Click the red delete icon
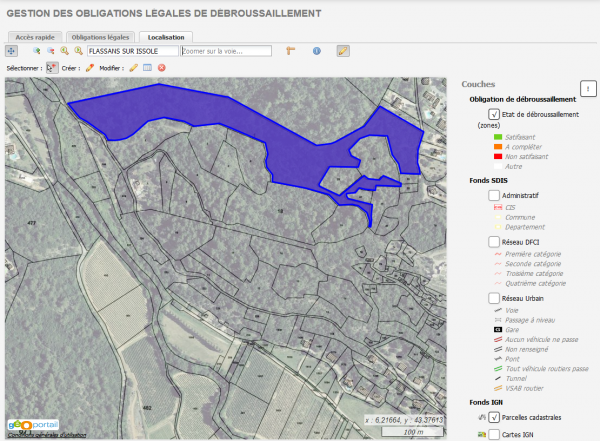 [x=161, y=68]
